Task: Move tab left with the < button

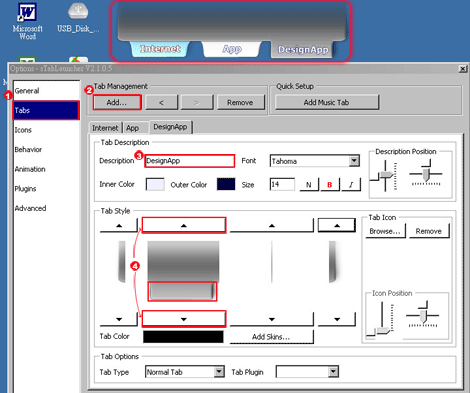Action: [x=161, y=102]
